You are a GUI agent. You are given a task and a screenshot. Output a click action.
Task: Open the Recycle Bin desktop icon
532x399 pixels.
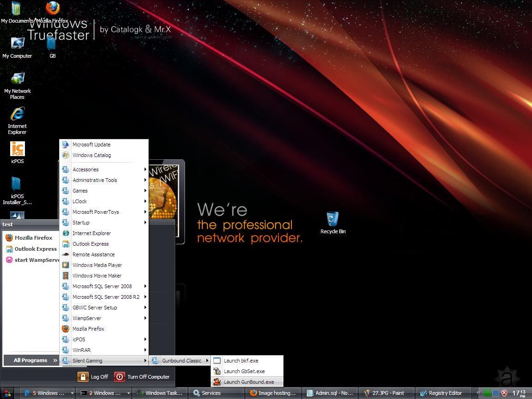click(x=332, y=219)
